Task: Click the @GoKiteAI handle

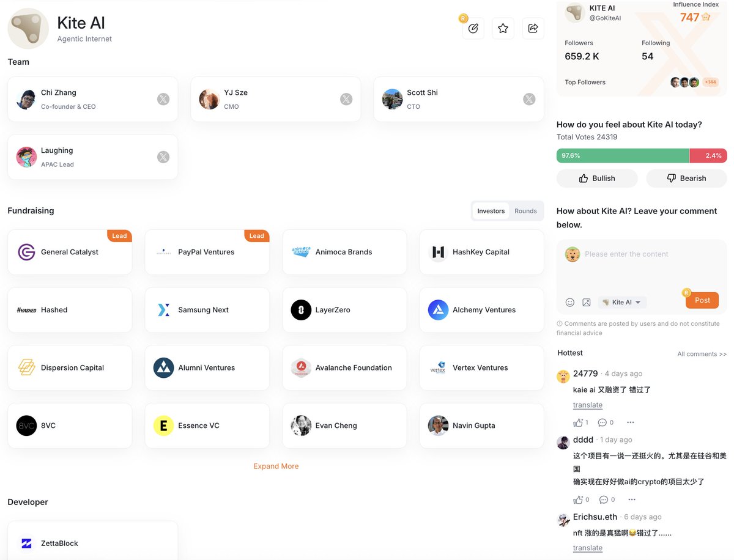Action: click(x=605, y=18)
